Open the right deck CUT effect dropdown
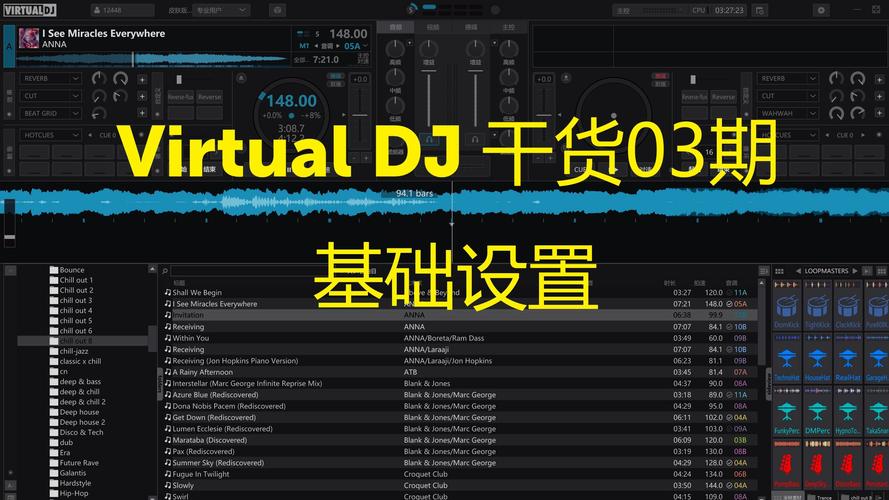 pyautogui.click(x=788, y=96)
